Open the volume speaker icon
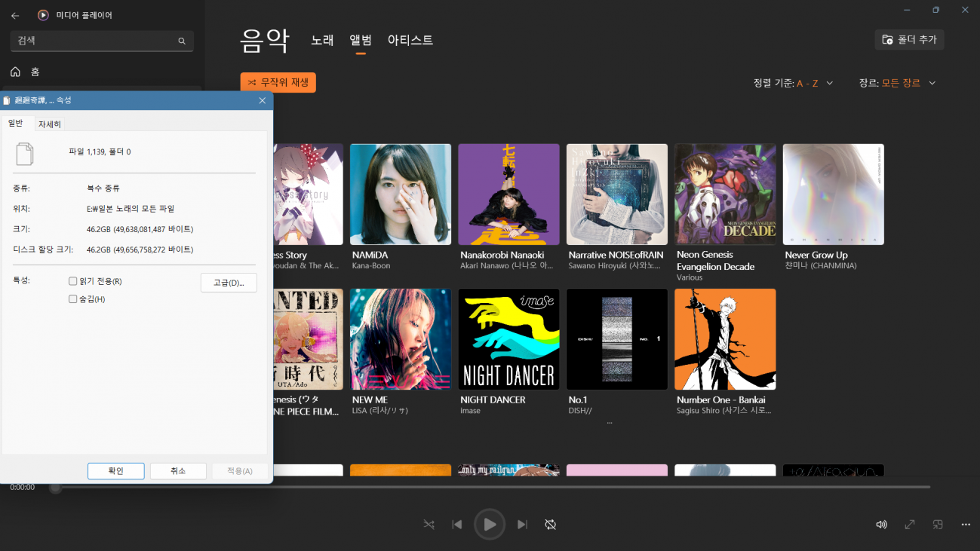Image resolution: width=980 pixels, height=551 pixels. point(881,525)
